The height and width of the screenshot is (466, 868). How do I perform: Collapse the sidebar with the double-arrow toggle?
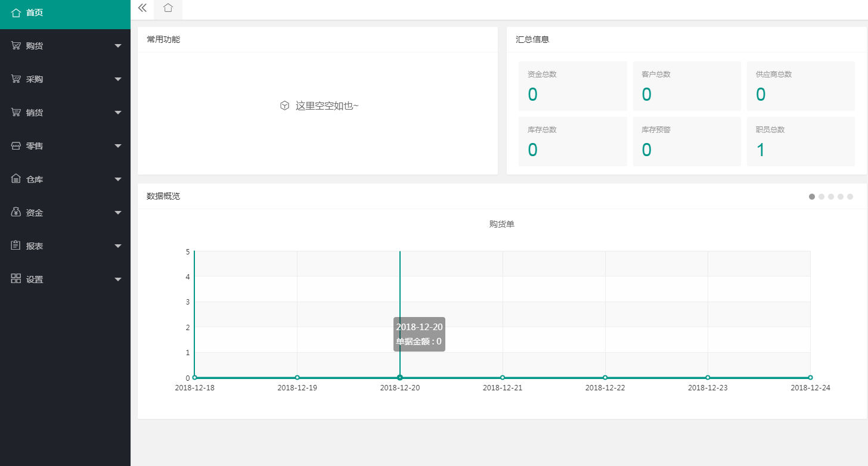[x=142, y=8]
